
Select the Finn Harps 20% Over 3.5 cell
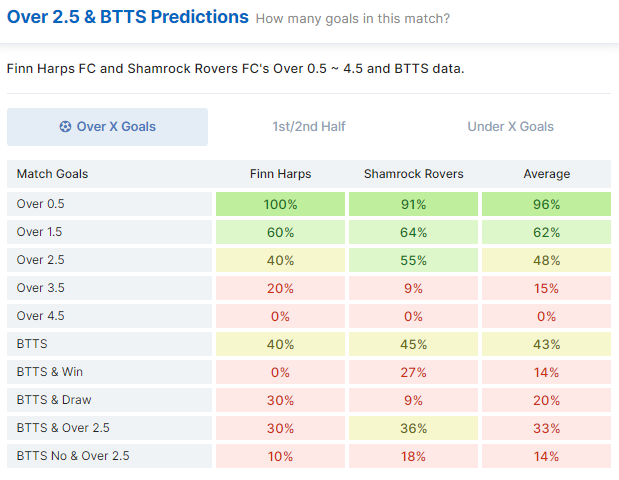(280, 288)
